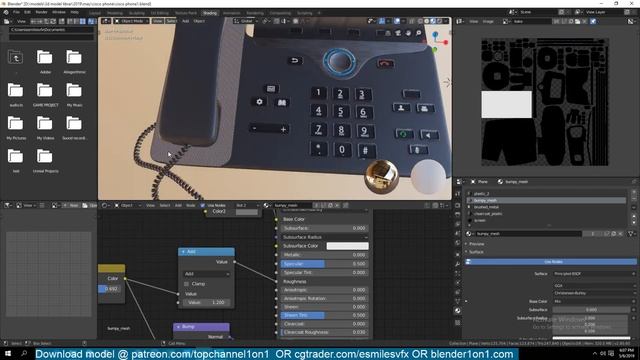Click the zoom magnifier viewport gizmo
This screenshot has height=360, width=640.
pyautogui.click(x=418, y=33)
